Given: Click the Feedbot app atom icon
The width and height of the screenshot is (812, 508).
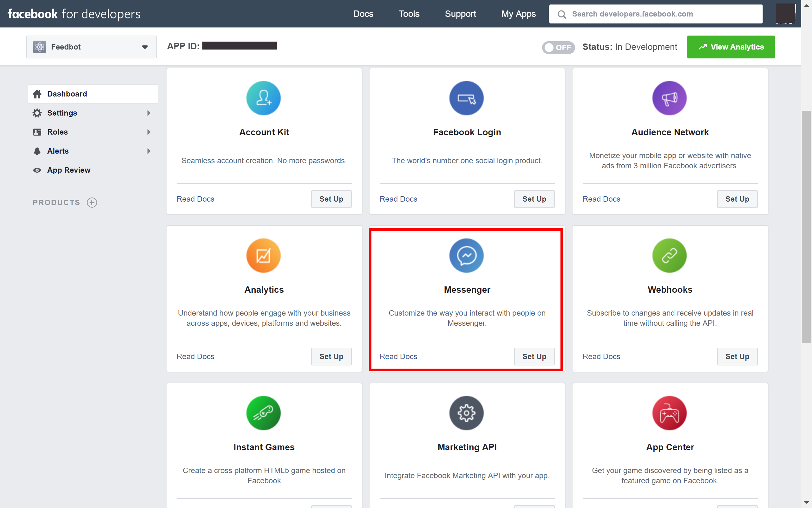Looking at the screenshot, I should coord(40,47).
